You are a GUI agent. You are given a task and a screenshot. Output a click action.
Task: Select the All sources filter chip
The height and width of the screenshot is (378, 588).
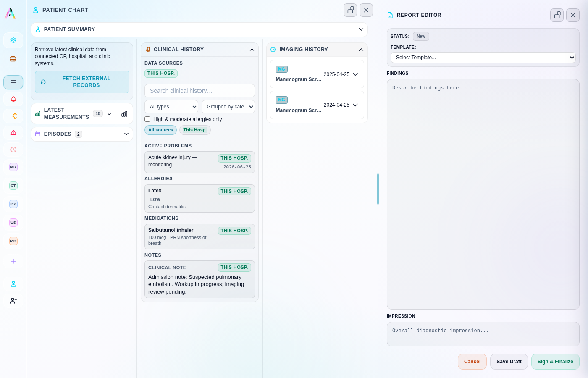[x=160, y=130]
